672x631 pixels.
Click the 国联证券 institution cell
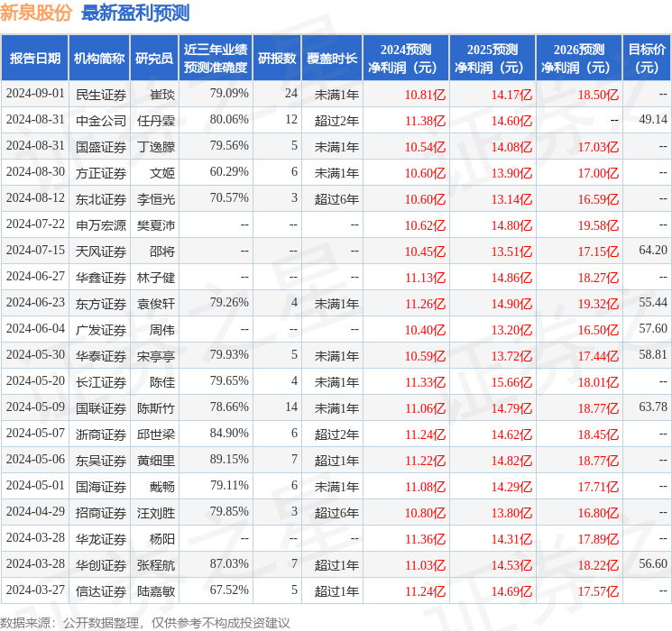[x=101, y=408]
